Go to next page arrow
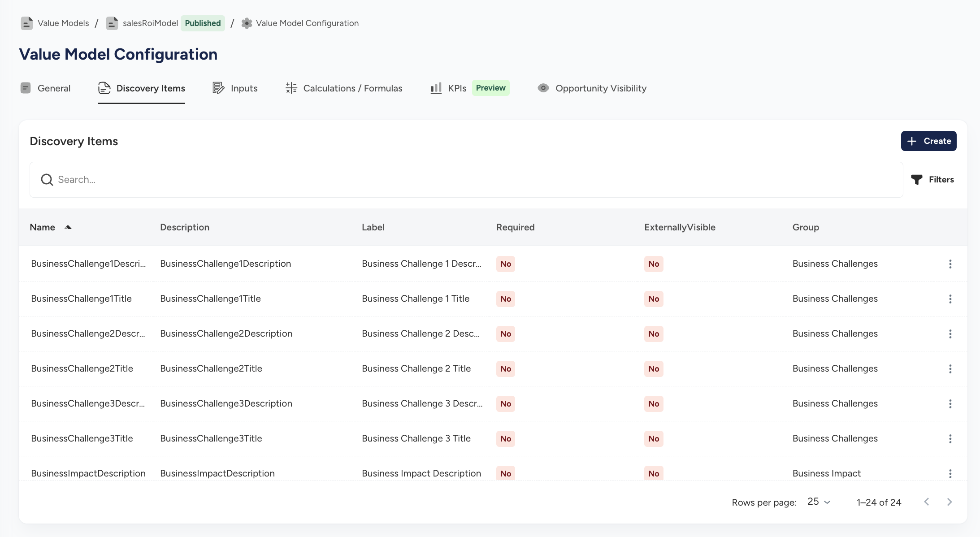This screenshot has height=537, width=980. tap(949, 502)
